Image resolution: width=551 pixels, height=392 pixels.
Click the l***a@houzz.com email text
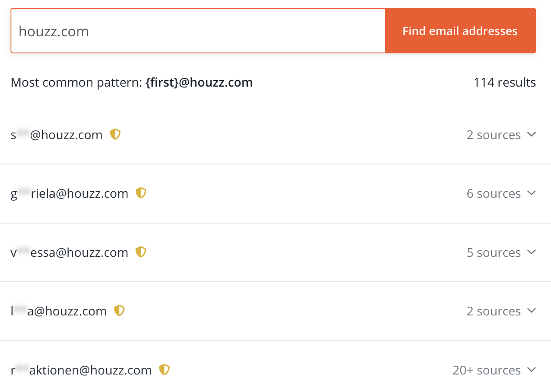pyautogui.click(x=59, y=311)
